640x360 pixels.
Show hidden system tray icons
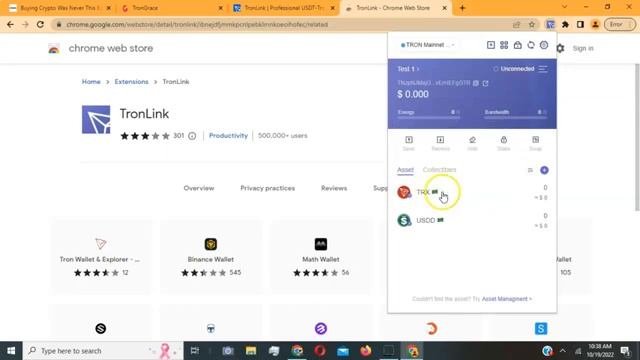(562, 351)
